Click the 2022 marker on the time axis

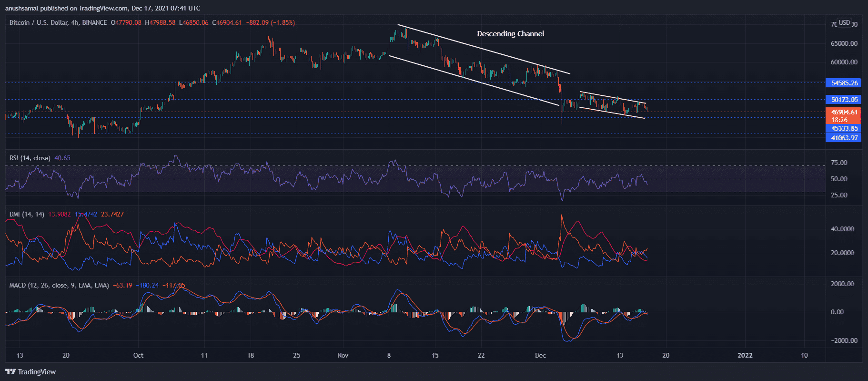pos(745,355)
